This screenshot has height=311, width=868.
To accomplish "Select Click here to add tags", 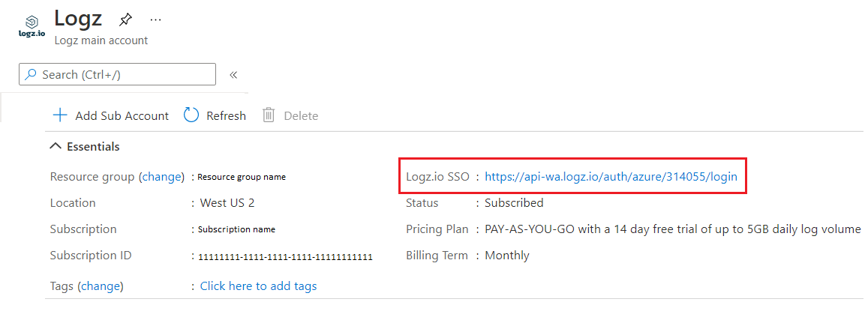I will [259, 286].
